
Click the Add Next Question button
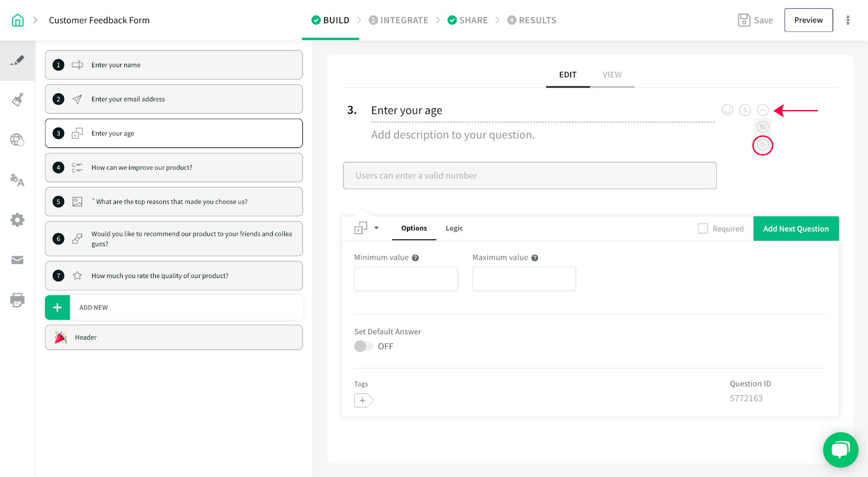pyautogui.click(x=796, y=229)
